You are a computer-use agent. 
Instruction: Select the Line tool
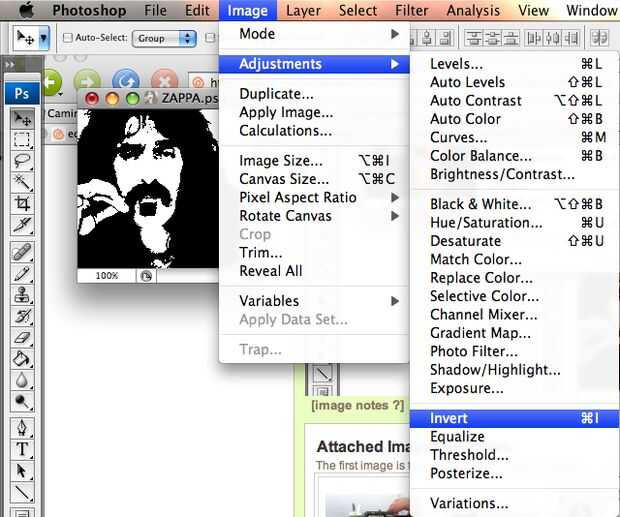coord(22,492)
